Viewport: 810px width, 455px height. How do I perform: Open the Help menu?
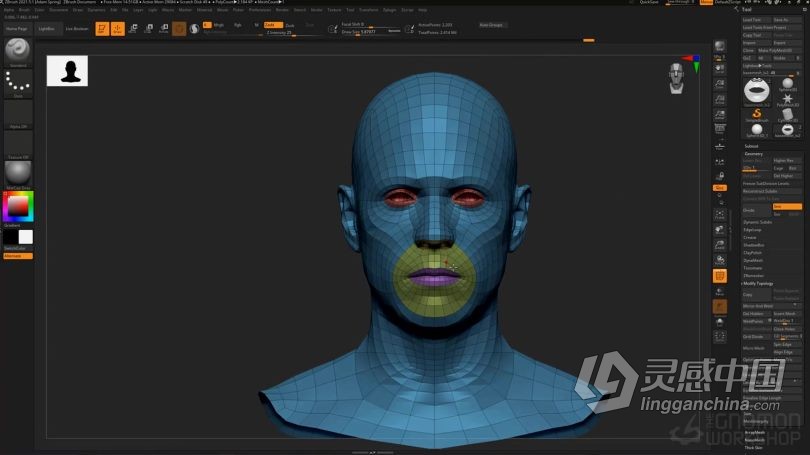coord(423,10)
